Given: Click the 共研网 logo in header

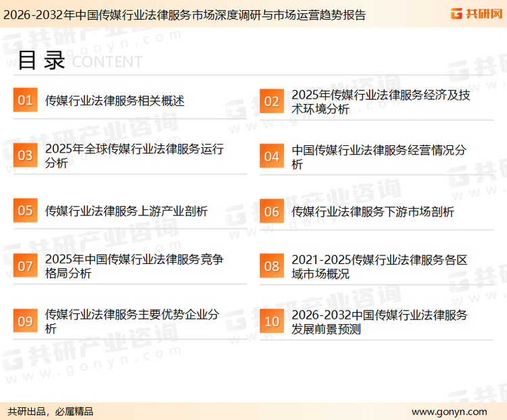Looking at the screenshot, I should (477, 14).
